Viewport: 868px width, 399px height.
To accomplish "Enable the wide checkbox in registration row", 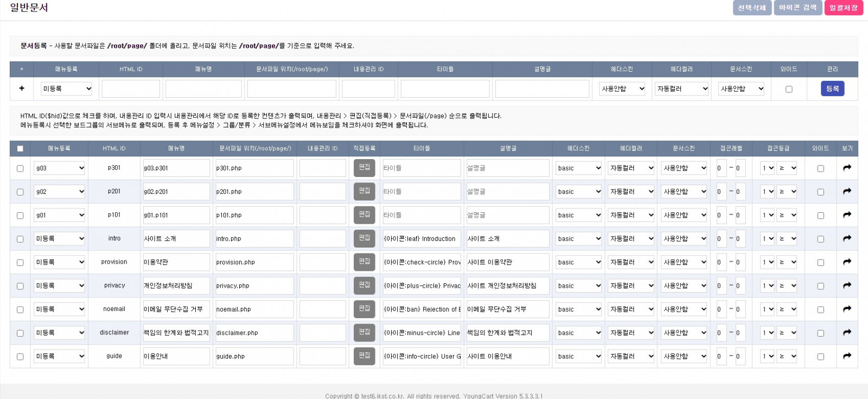I will [x=789, y=89].
